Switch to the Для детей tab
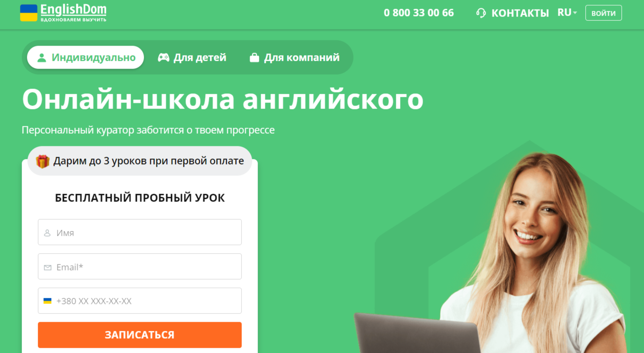 pyautogui.click(x=192, y=57)
